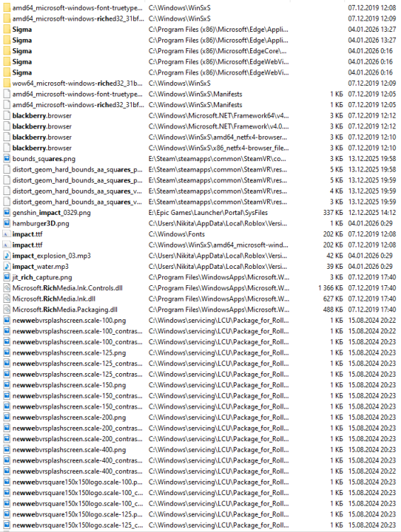Click the audio icon of impact_water.mp3

tap(6, 267)
